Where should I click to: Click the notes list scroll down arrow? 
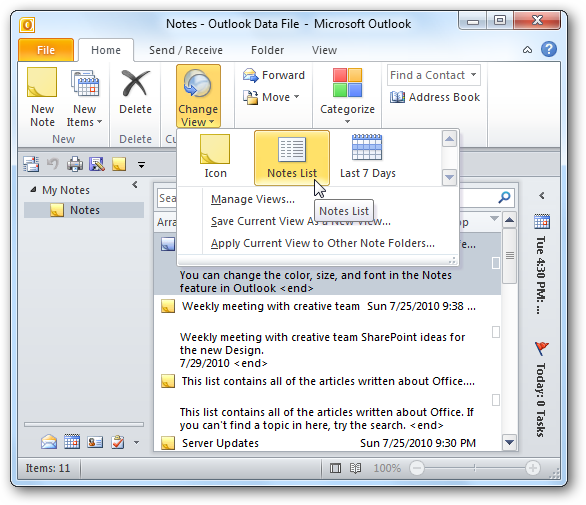coord(509,442)
